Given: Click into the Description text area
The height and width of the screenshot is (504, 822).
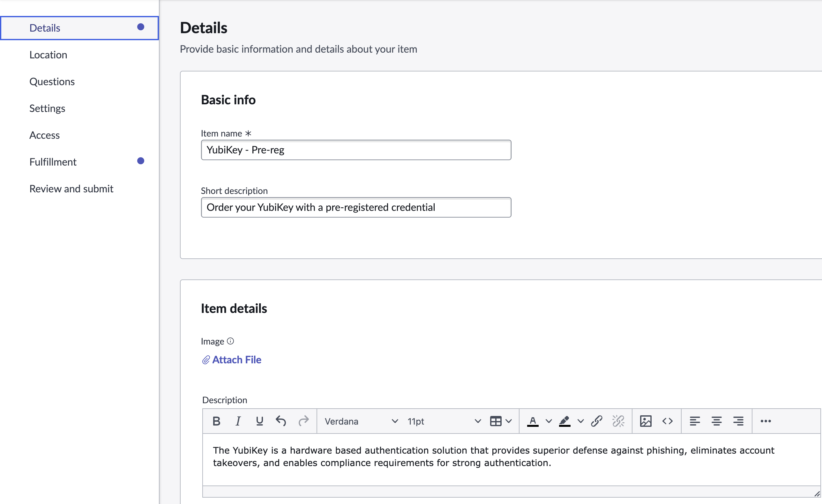Looking at the screenshot, I should point(512,459).
